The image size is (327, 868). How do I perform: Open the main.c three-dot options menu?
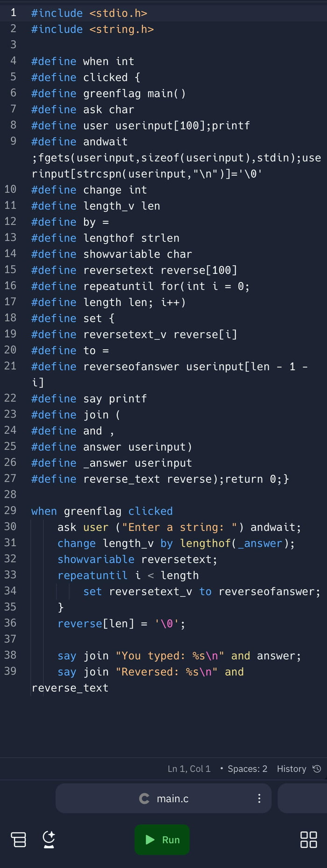[x=259, y=798]
